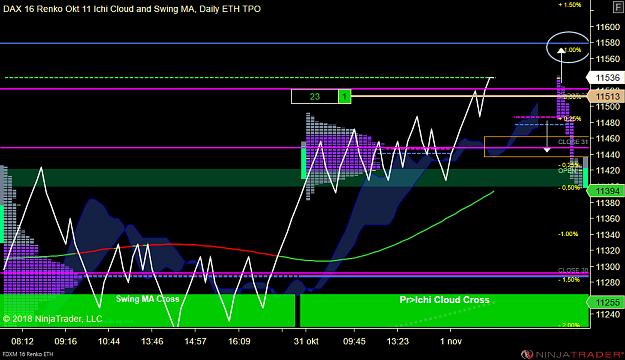Click the 11600 price axis label

608,27
